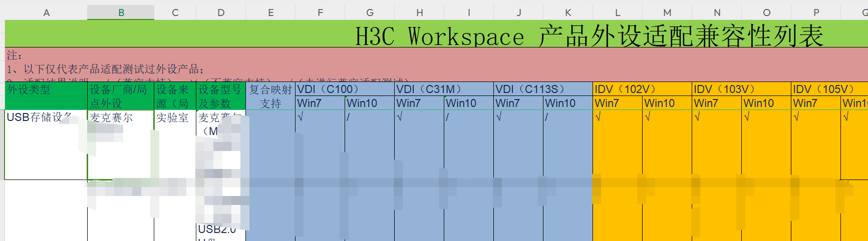This screenshot has height=241, width=868.
Task: Select the 复合映射支持 header cell
Action: click(270, 96)
